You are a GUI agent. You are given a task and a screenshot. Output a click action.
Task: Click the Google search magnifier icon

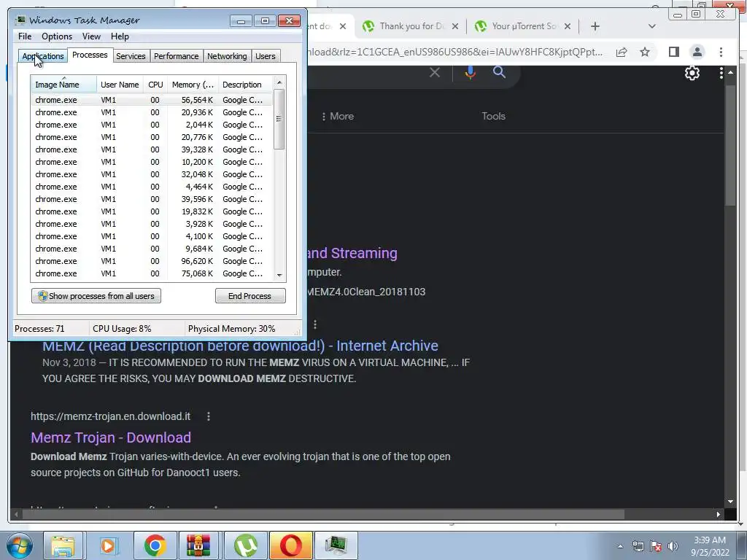click(x=499, y=72)
